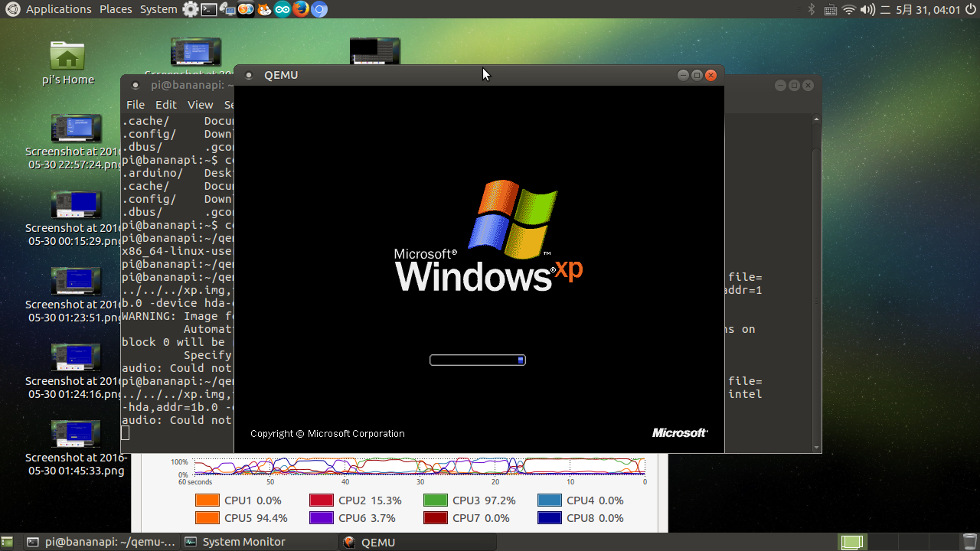Screen dimensions: 980x551
Task: Launch terminal from the top panel icon
Action: click(x=208, y=9)
